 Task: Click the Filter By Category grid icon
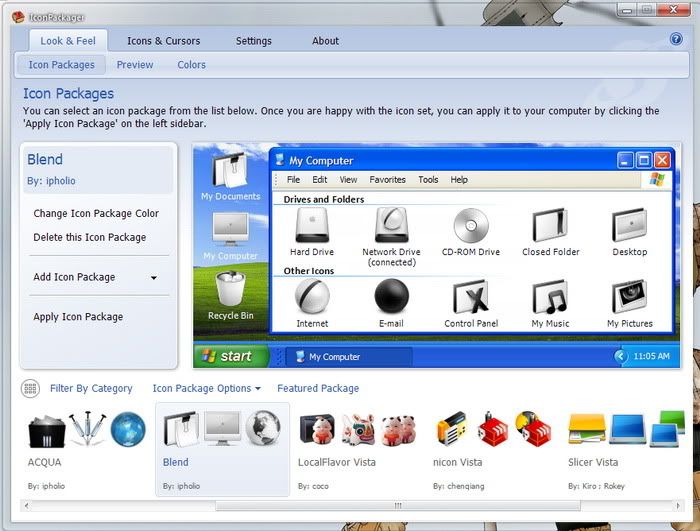30,389
